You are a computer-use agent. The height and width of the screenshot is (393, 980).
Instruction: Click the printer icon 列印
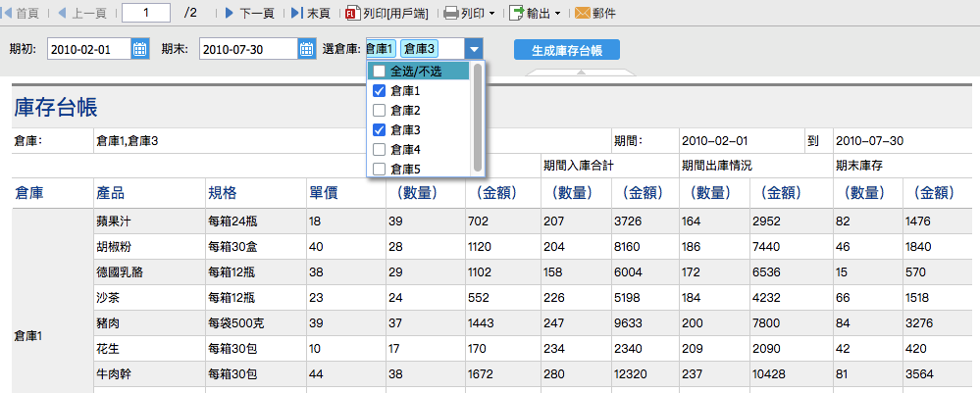coord(451,14)
